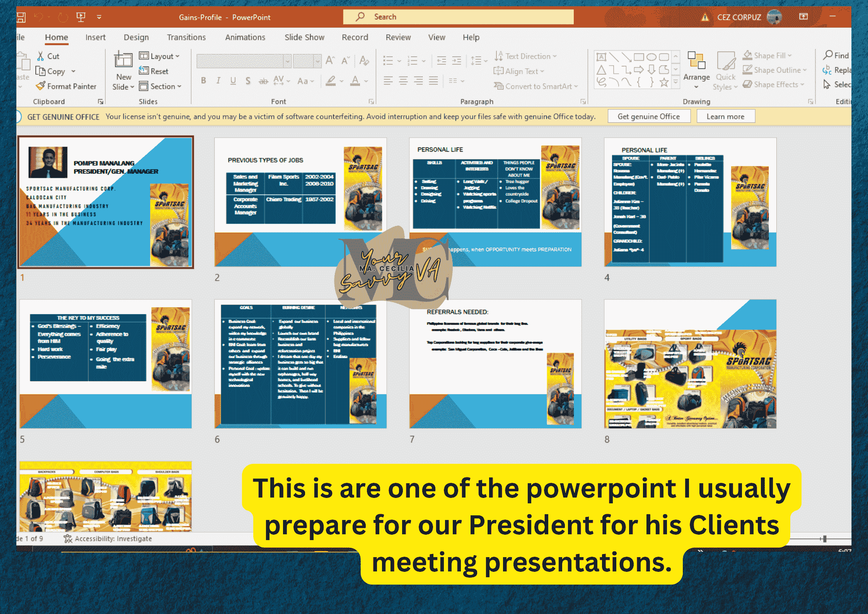Toggle Bold formatting button

point(203,81)
